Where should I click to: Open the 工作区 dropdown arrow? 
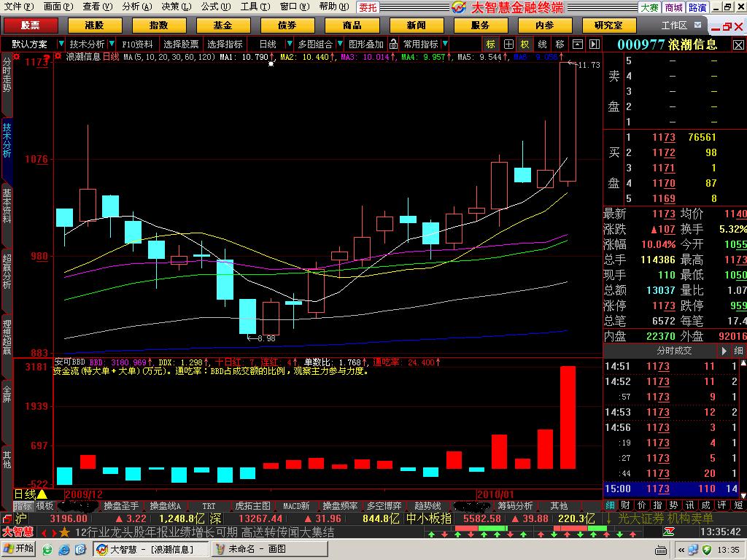click(x=697, y=25)
